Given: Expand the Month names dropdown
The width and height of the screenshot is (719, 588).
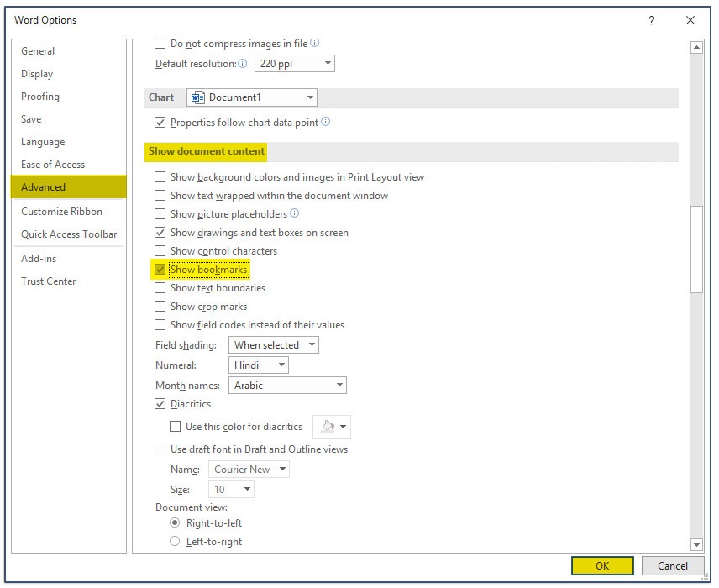Looking at the screenshot, I should (x=287, y=386).
